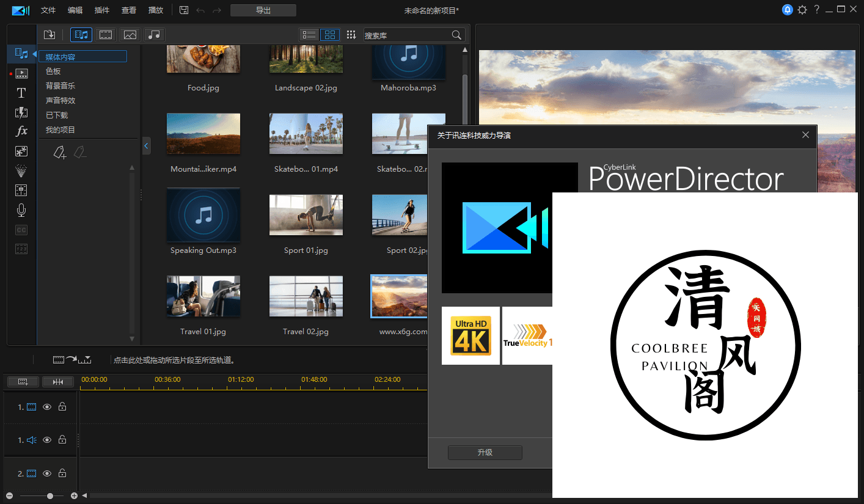Open the 文件 menu
The width and height of the screenshot is (864, 504).
tap(48, 10)
